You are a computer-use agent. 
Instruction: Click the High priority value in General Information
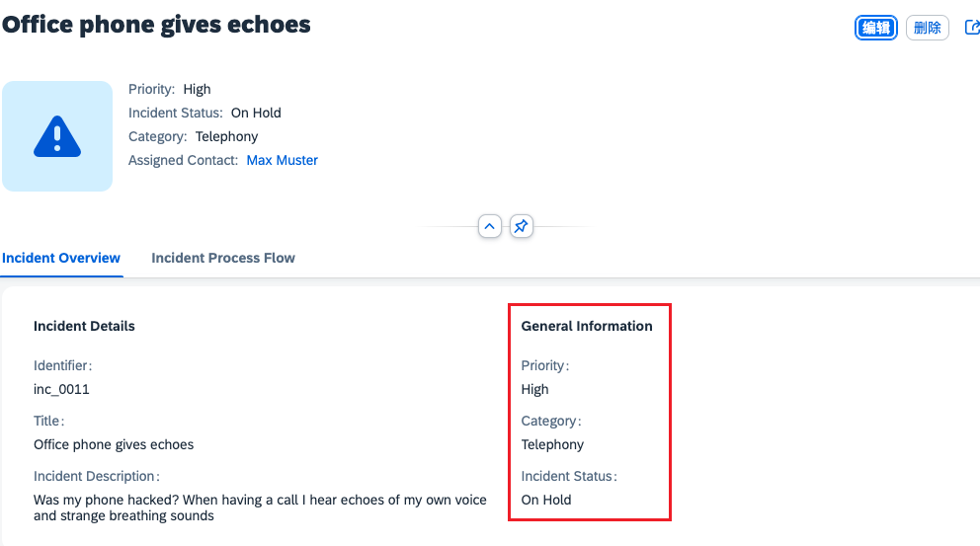(x=534, y=389)
